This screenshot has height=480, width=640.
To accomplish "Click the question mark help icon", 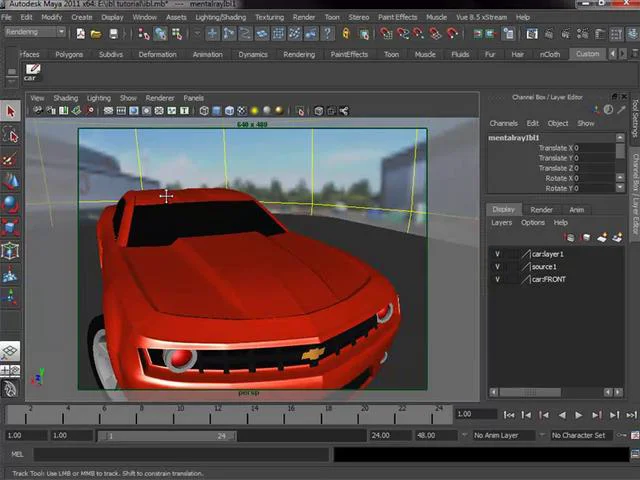I will coord(327,33).
